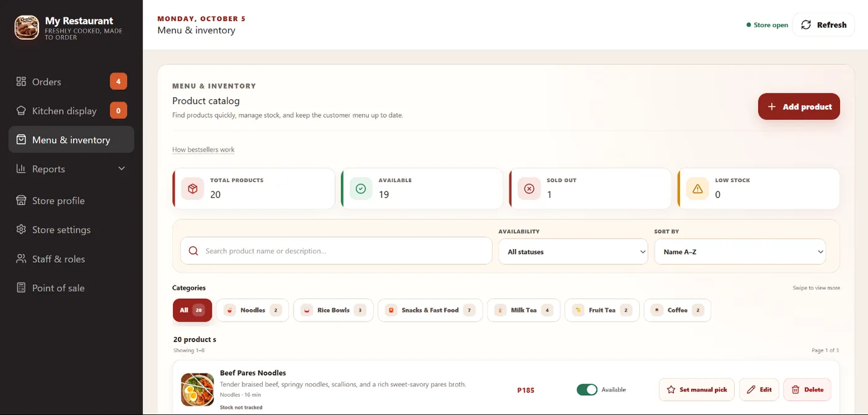Click the plus icon in Add product
Image resolution: width=868 pixels, height=415 pixels.
tap(772, 107)
